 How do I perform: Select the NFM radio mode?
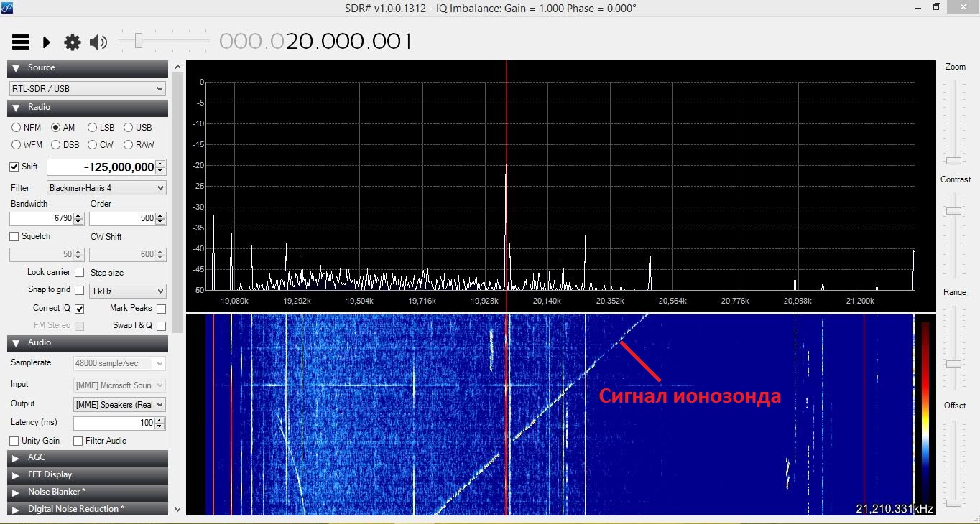tap(16, 128)
